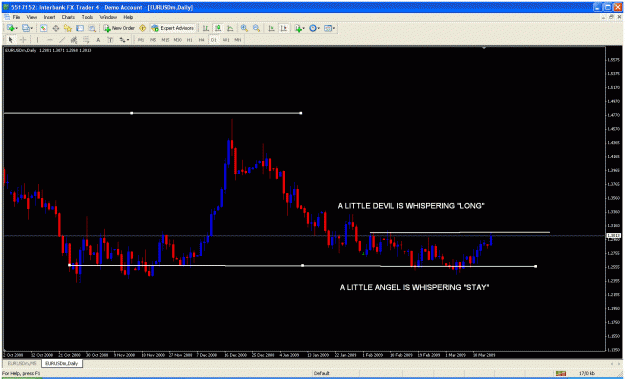Toggle Chart Shift from right border
Screen dimensions: 625x379
point(284,28)
